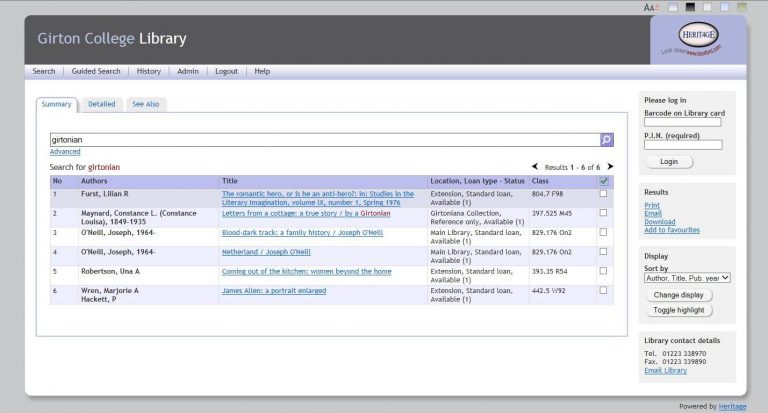768x413 pixels.
Task: Check the box for Robertson, Una A row
Action: [x=602, y=271]
